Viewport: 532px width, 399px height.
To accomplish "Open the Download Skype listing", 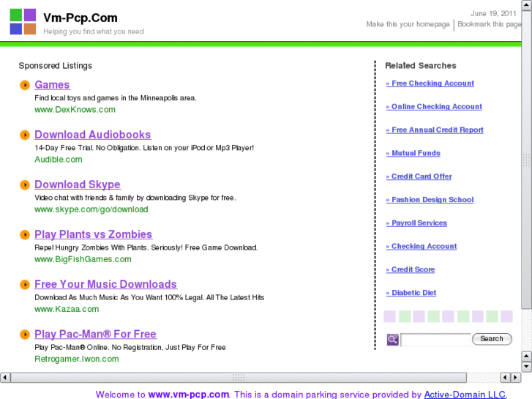I will (78, 184).
